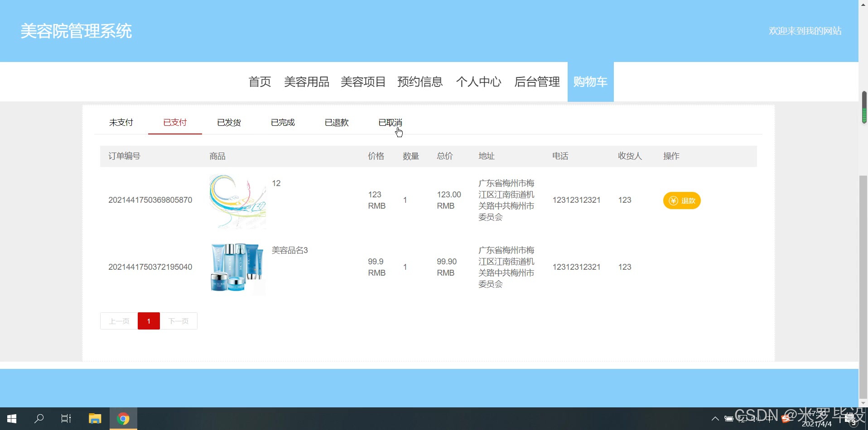Click the 地址 column header
This screenshot has height=430, width=868.
click(x=487, y=156)
